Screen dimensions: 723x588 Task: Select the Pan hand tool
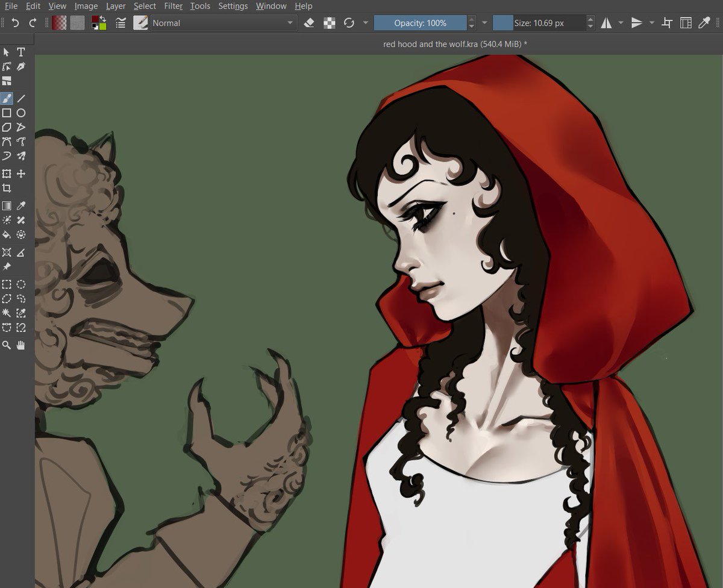21,345
